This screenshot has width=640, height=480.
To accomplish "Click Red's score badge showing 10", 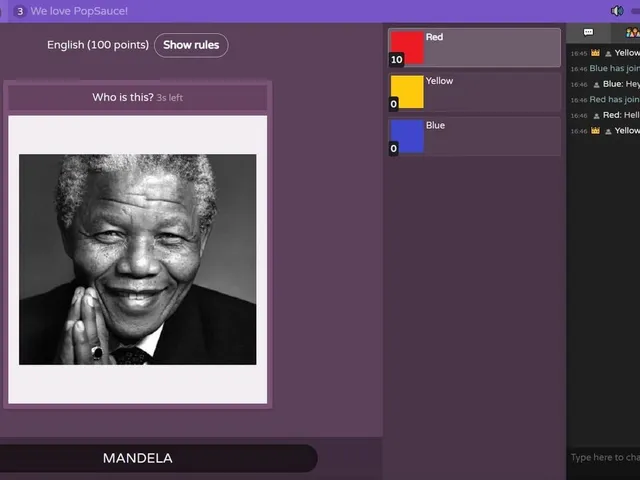I will pyautogui.click(x=396, y=60).
